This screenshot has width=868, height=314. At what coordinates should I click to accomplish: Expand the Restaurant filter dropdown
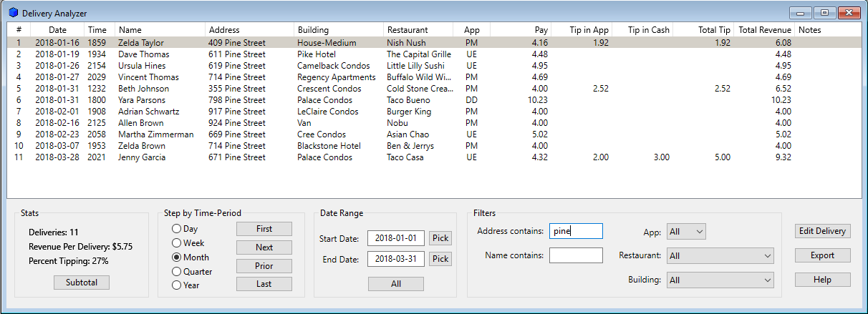(720, 255)
